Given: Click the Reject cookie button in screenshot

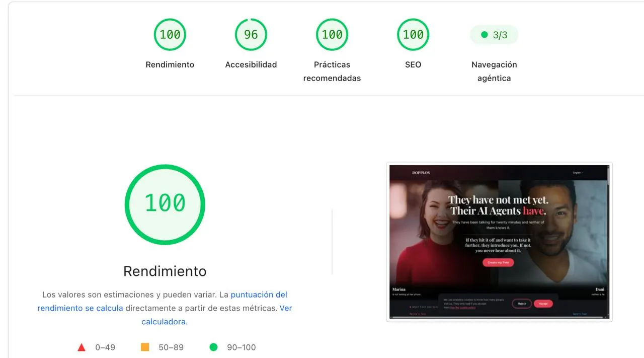Looking at the screenshot, I should [x=522, y=304].
